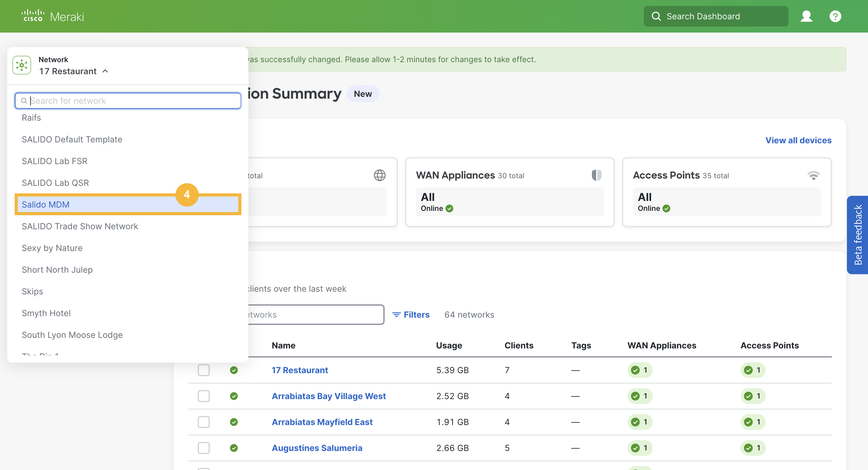Check the Arrabiatas Bay Village West checkbox
This screenshot has width=868, height=470.
203,396
